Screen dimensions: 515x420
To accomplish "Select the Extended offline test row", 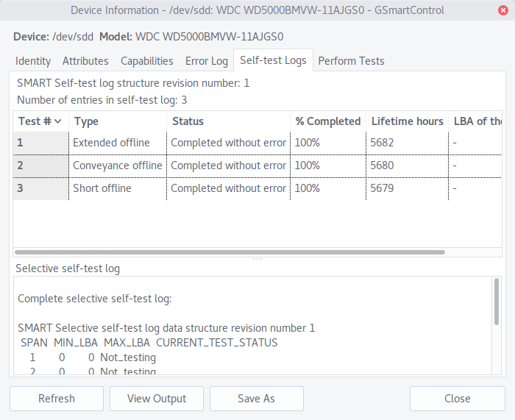I will point(257,143).
